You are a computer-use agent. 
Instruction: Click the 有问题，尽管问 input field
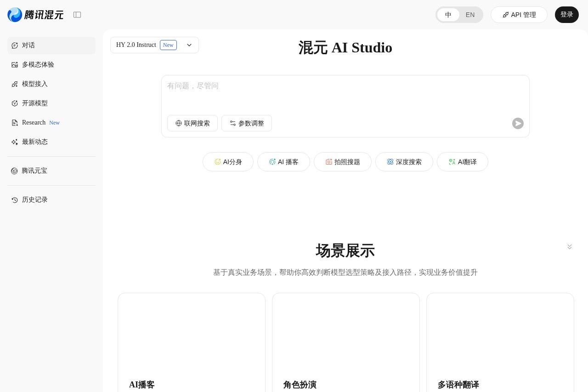point(345,93)
